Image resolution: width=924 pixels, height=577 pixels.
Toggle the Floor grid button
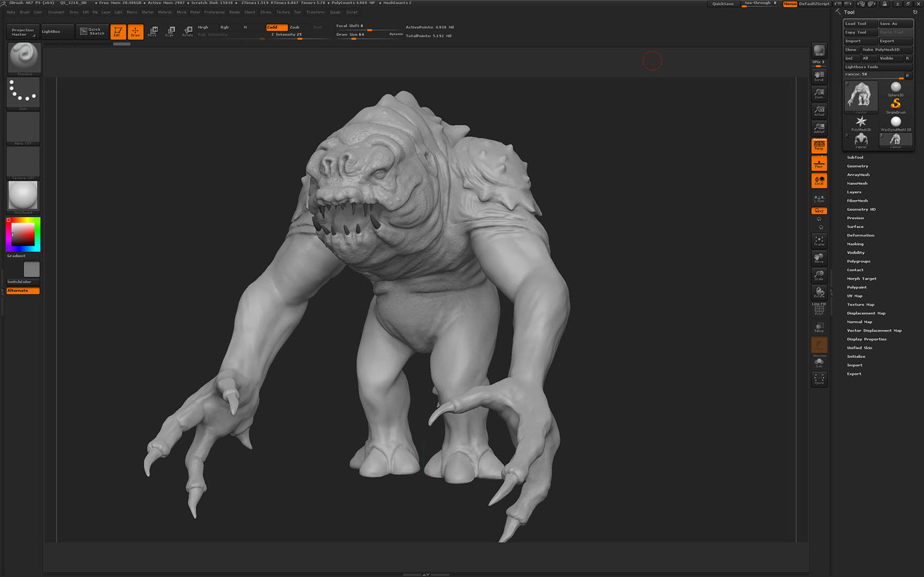819,163
